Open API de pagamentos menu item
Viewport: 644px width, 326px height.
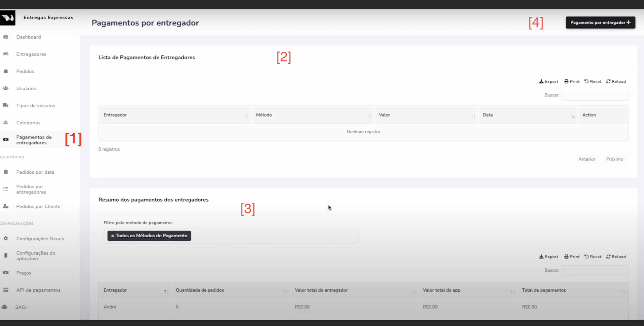click(38, 290)
